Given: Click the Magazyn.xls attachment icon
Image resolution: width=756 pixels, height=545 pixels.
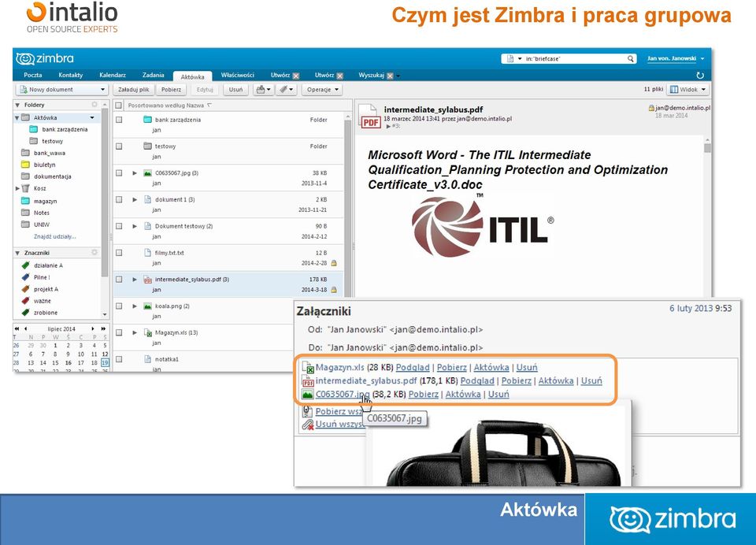Looking at the screenshot, I should [x=308, y=368].
